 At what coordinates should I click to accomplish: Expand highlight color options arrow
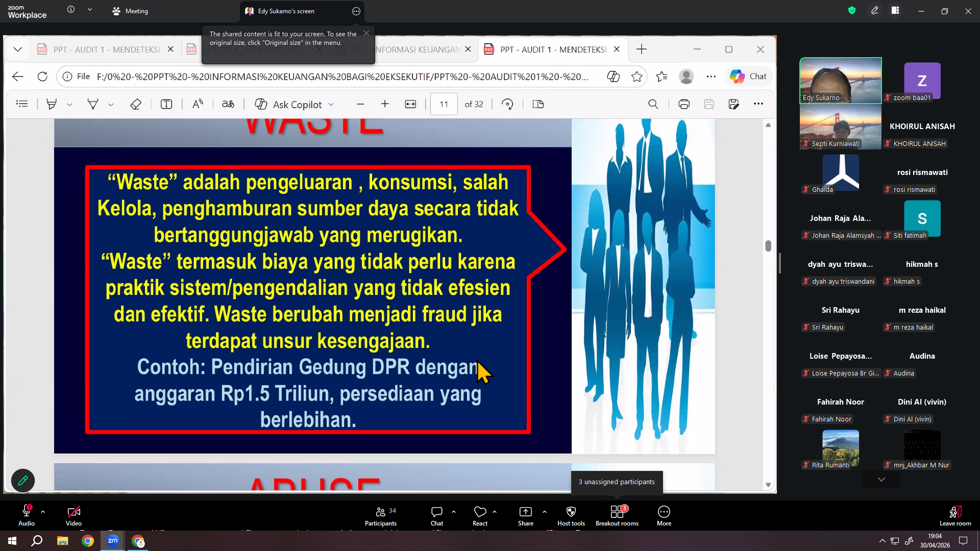[69, 105]
